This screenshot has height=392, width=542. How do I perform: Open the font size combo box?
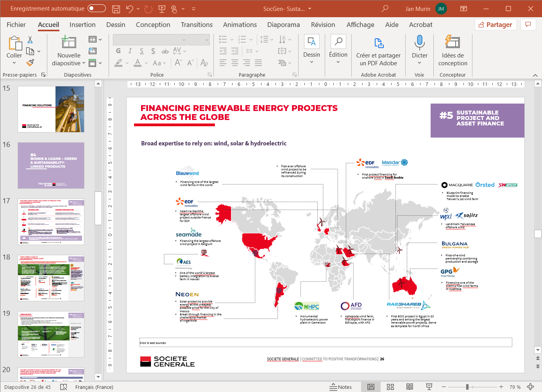pos(199,39)
